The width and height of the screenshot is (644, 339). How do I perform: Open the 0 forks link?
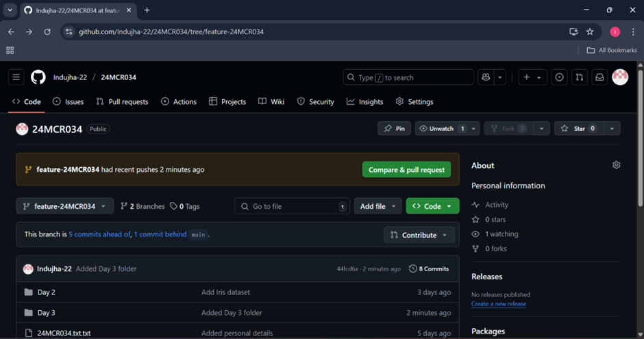(490, 249)
